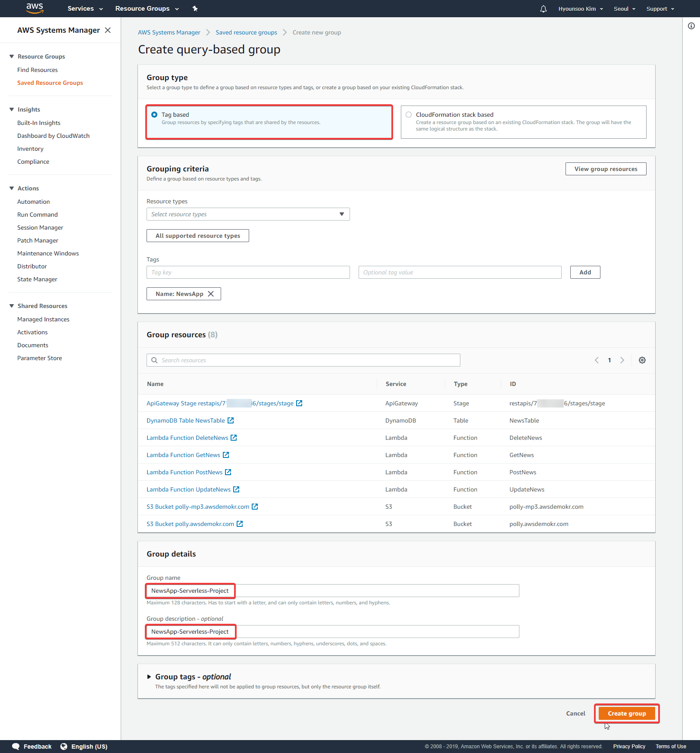Image resolution: width=700 pixels, height=753 pixels.
Task: Open the Support dropdown
Action: click(660, 9)
